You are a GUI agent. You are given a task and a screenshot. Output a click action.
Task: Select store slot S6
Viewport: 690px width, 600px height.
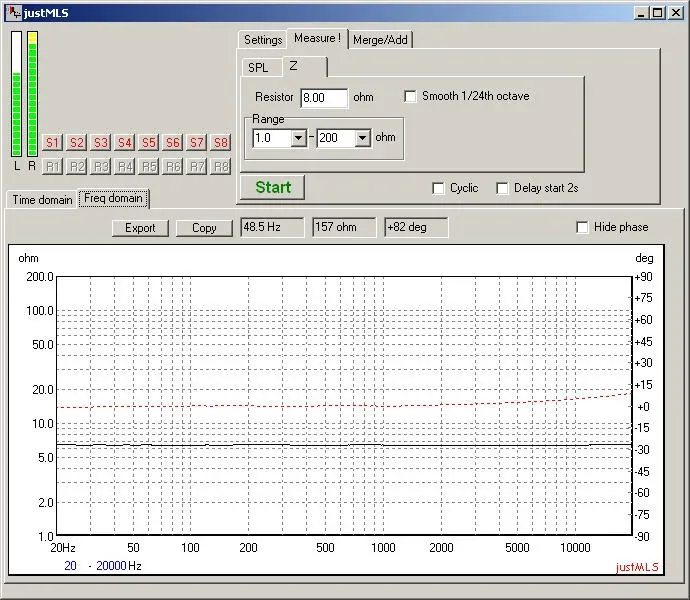[172, 143]
